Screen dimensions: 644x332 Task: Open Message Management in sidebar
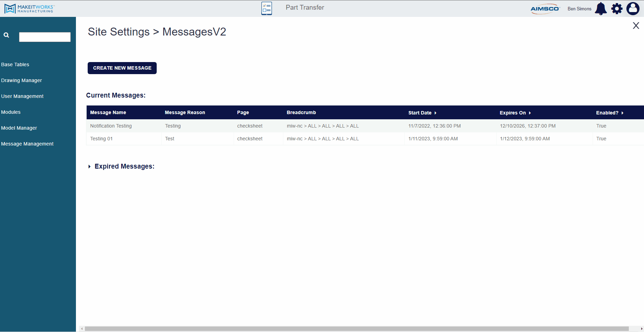click(27, 144)
